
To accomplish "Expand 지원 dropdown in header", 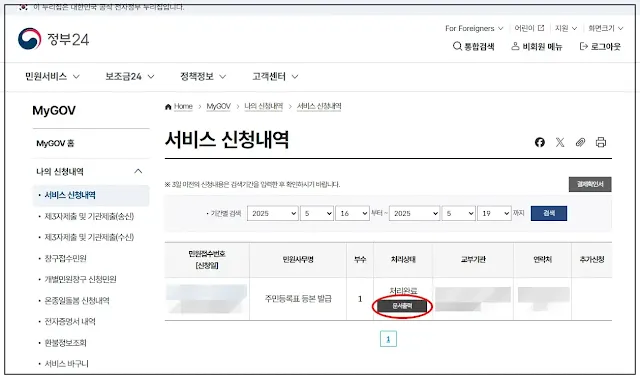I will coord(566,28).
